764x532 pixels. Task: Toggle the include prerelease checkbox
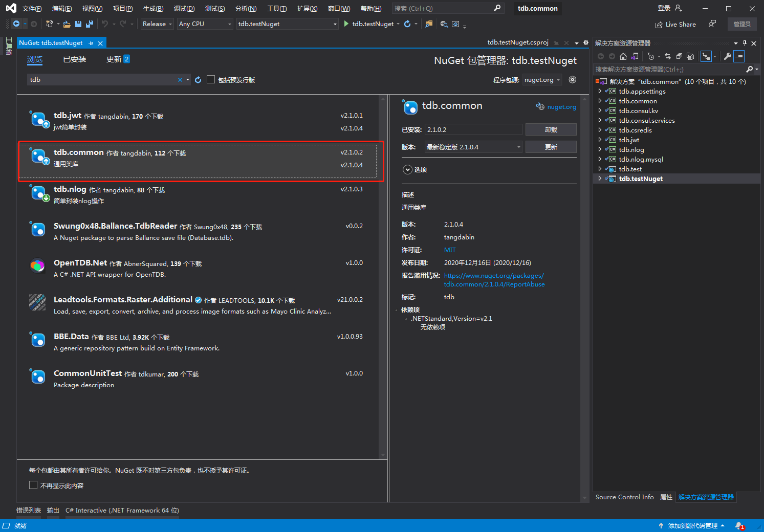point(211,80)
